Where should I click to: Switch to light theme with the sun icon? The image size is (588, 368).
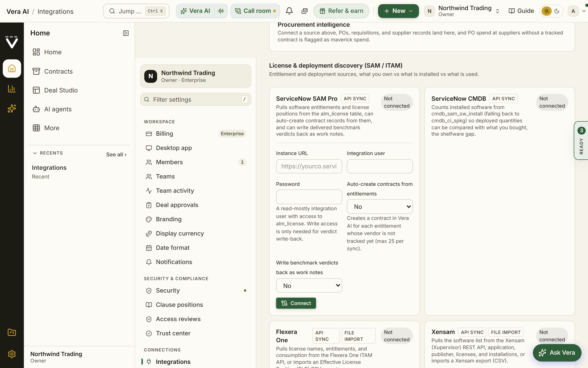click(x=546, y=11)
